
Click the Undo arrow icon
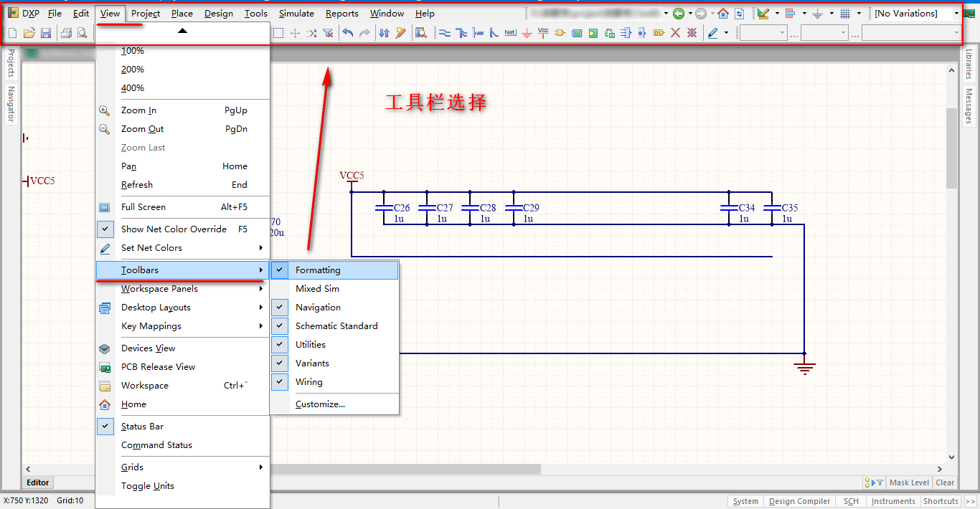coord(348,33)
